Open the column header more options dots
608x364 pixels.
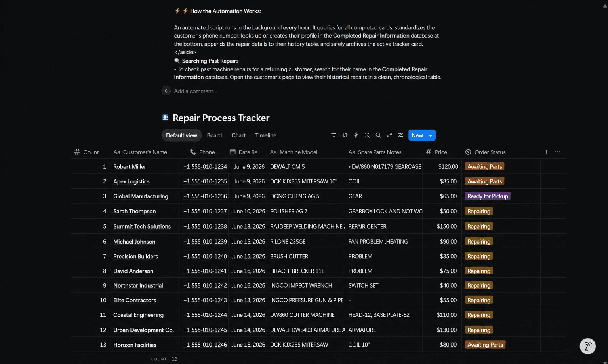pos(557,152)
